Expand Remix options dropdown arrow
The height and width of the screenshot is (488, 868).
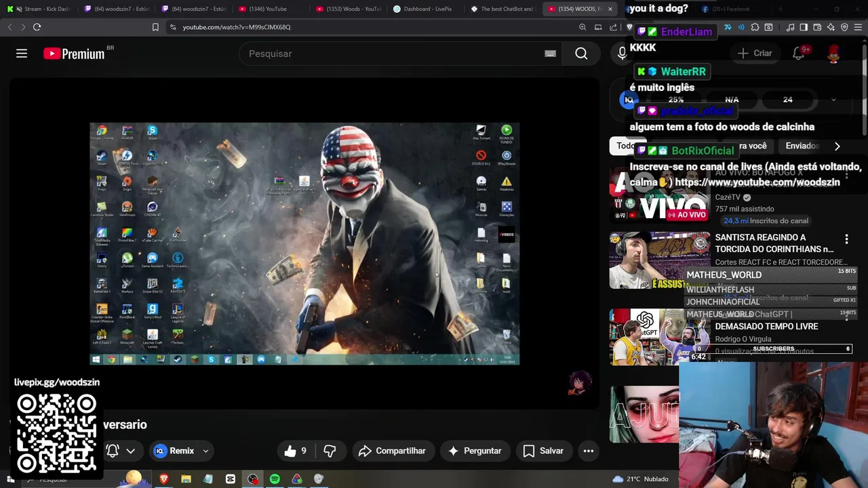[x=205, y=451]
